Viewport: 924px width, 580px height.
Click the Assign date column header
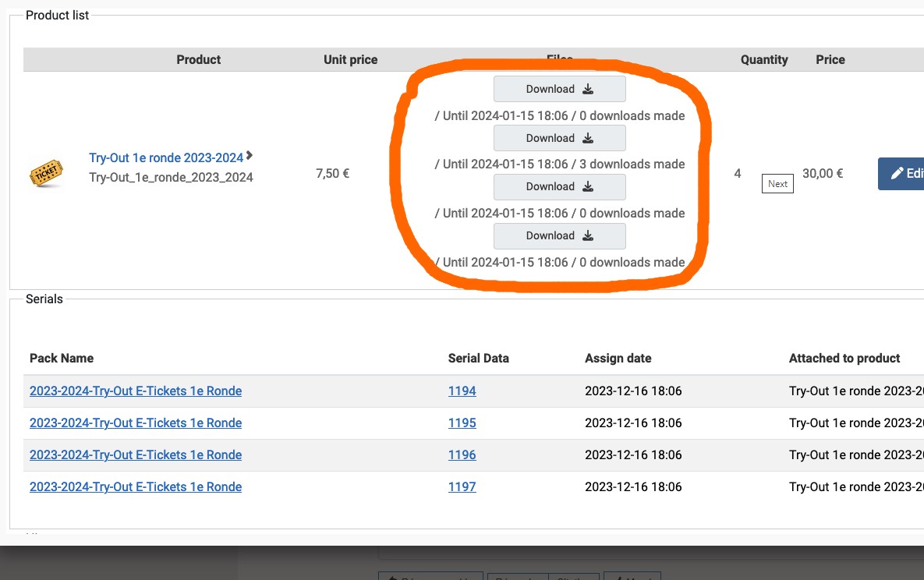(x=618, y=359)
